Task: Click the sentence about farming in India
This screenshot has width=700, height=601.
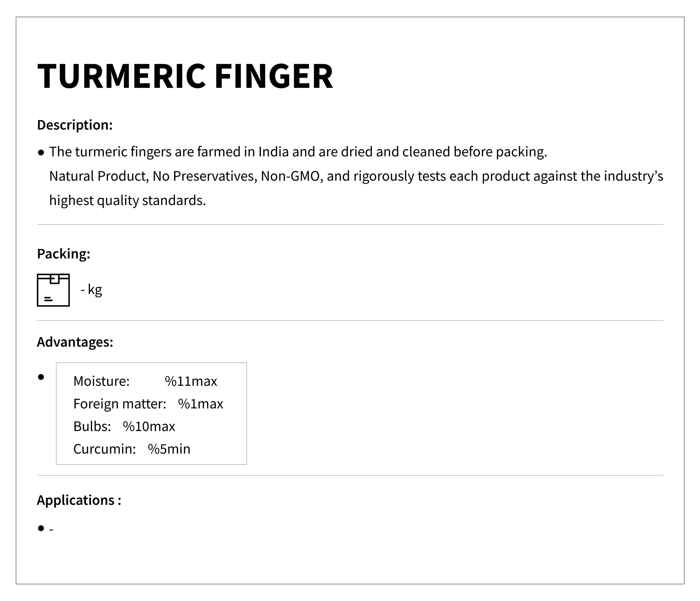Action: [298, 152]
